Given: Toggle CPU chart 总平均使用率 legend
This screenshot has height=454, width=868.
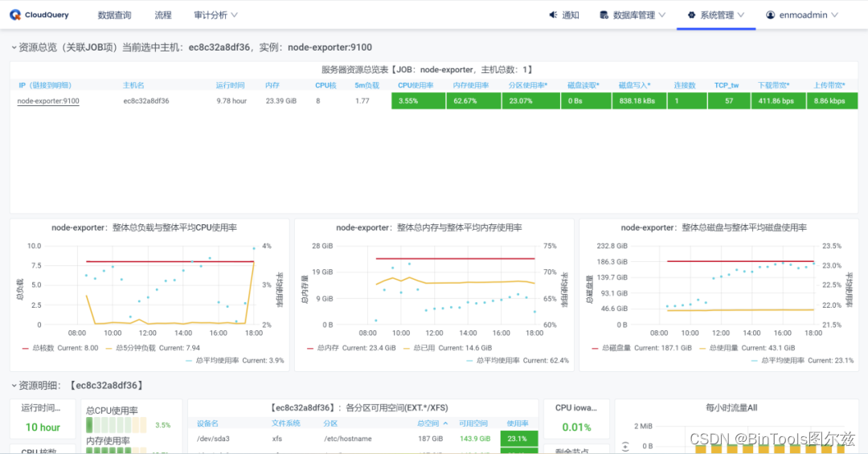Looking at the screenshot, I should (x=217, y=361).
